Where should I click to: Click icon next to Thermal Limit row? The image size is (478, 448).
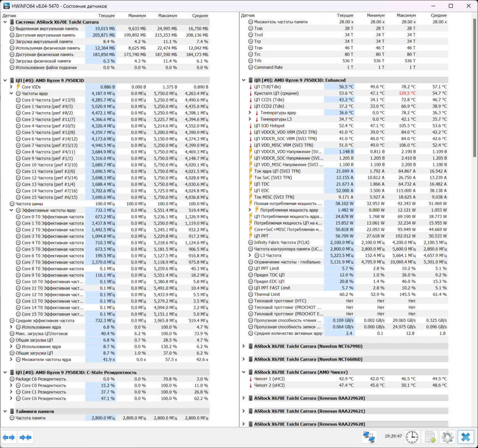[250, 294]
